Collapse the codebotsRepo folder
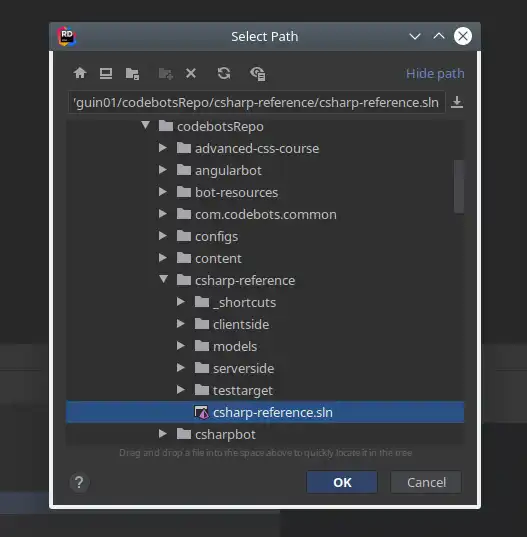 (x=146, y=125)
